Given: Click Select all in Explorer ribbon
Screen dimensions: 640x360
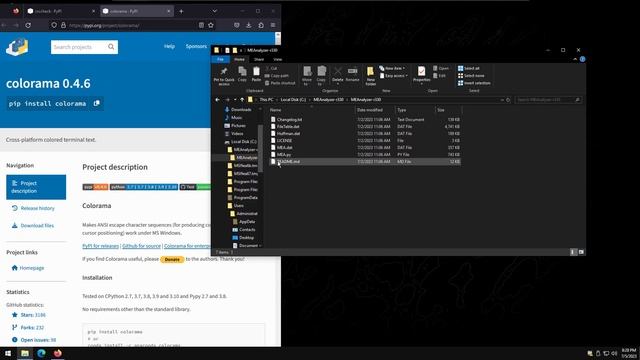Looking at the screenshot, I should [x=469, y=68].
